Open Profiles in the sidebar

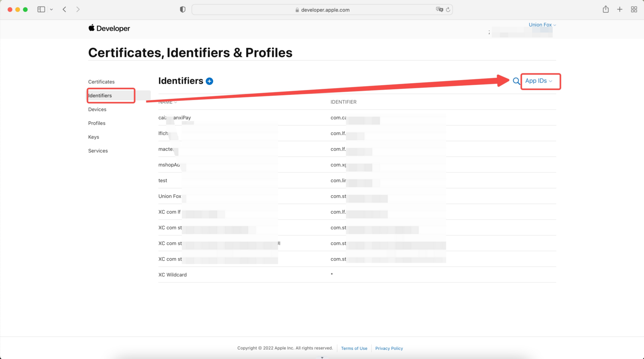[97, 123]
